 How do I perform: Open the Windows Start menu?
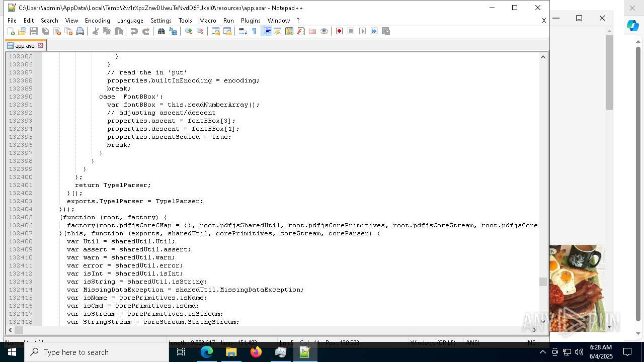pyautogui.click(x=12, y=352)
